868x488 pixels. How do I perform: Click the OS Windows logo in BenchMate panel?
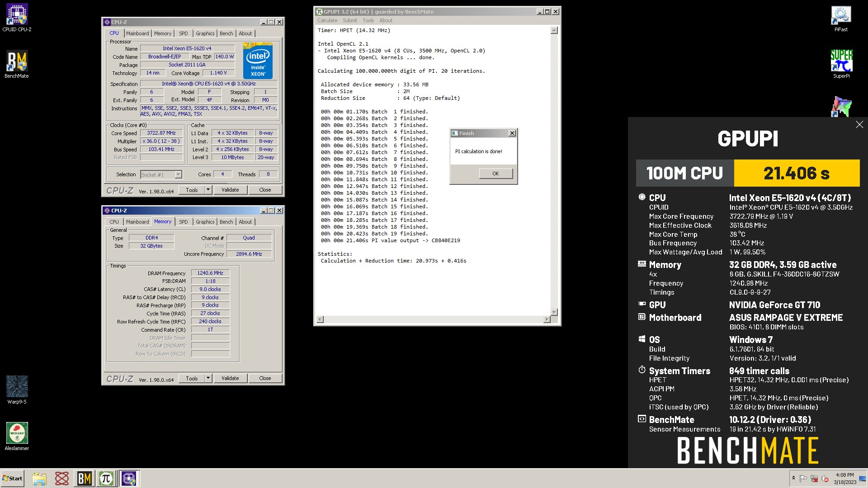[642, 339]
